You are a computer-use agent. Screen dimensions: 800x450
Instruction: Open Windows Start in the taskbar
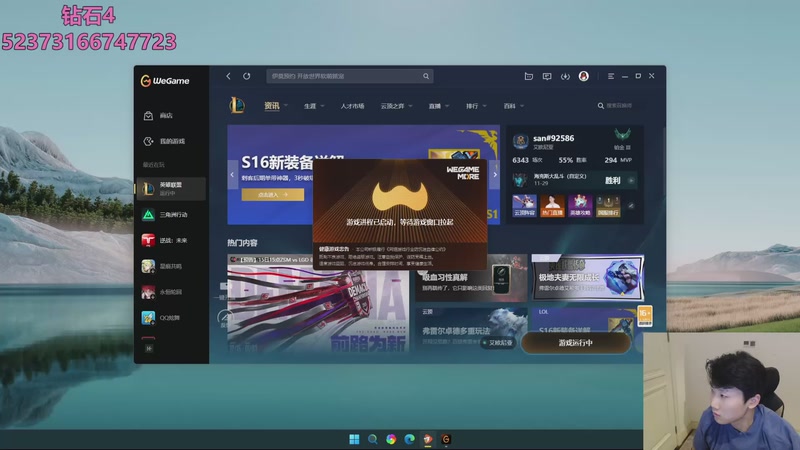354,439
